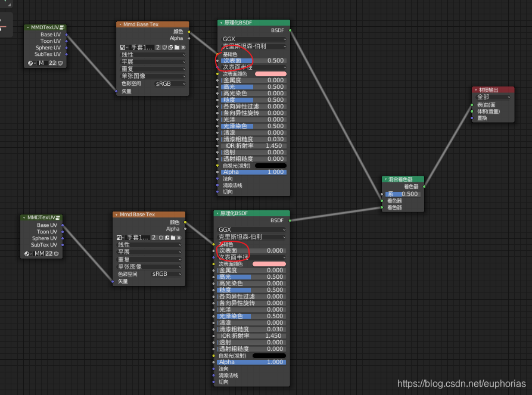
Task: Open sRGB color space dropdown in upper Mmd Base Tex
Action: (x=170, y=84)
